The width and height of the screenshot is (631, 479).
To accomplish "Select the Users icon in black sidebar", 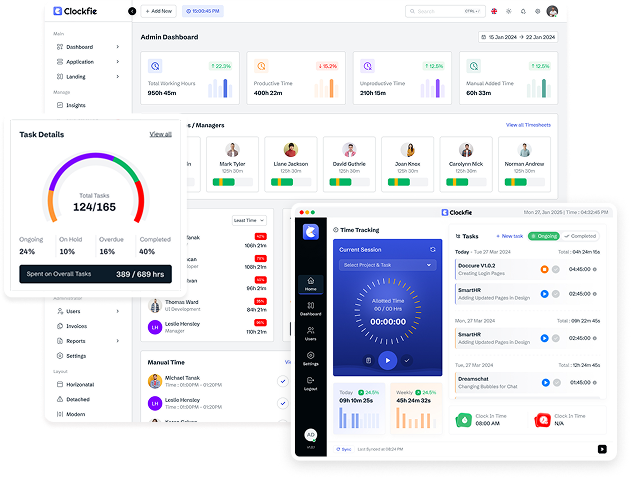I will [x=310, y=333].
